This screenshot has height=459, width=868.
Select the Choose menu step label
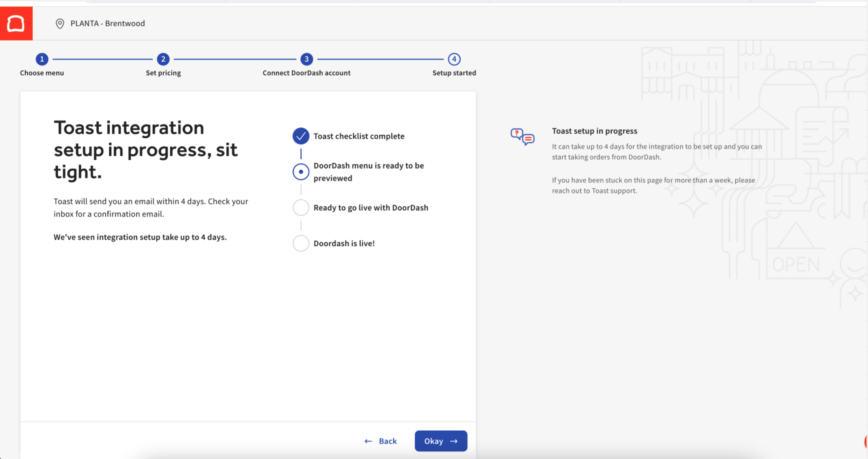[42, 73]
